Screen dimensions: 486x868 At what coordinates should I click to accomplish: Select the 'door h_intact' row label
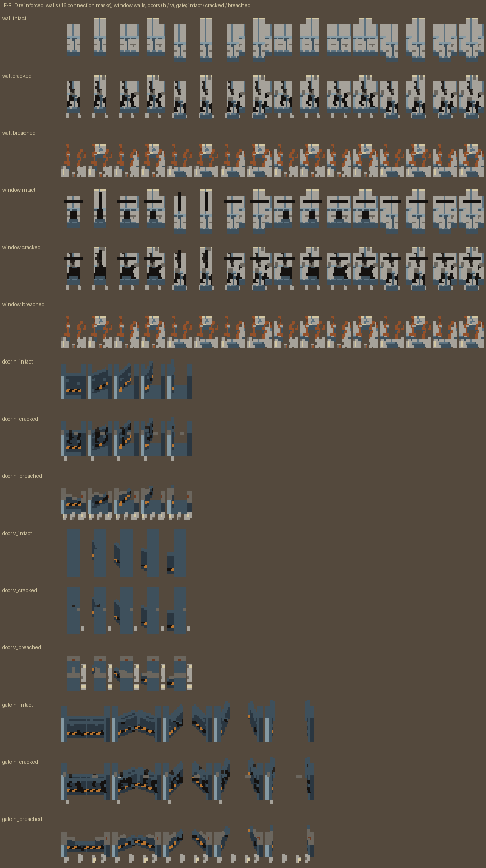17,361
